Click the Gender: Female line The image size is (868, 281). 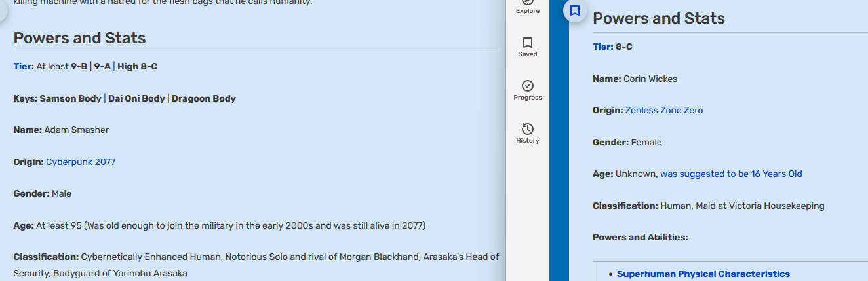[627, 142]
